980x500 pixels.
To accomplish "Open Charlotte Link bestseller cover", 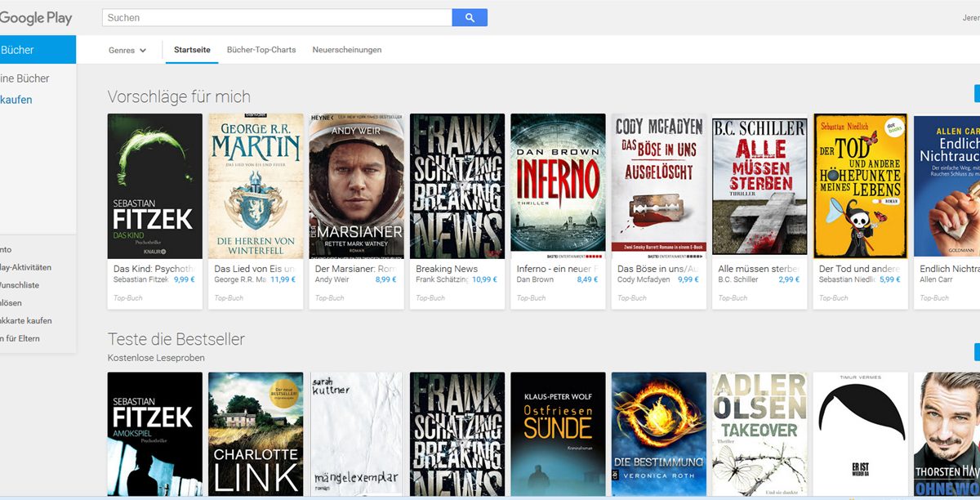I will tap(256, 434).
